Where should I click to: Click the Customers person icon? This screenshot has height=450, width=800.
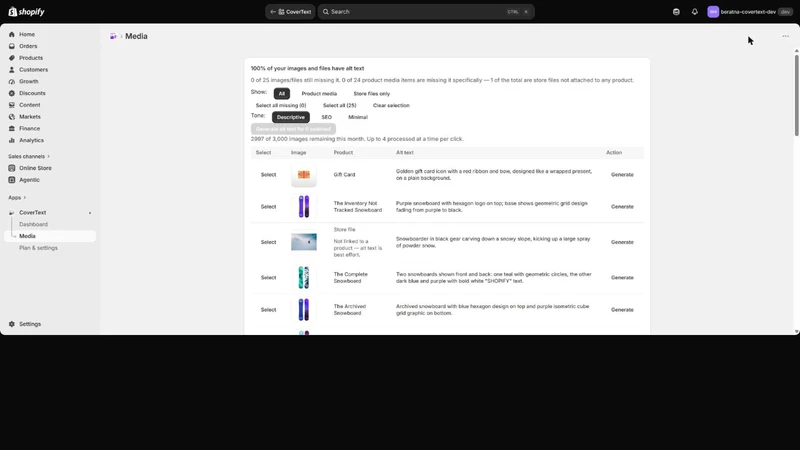(x=12, y=69)
